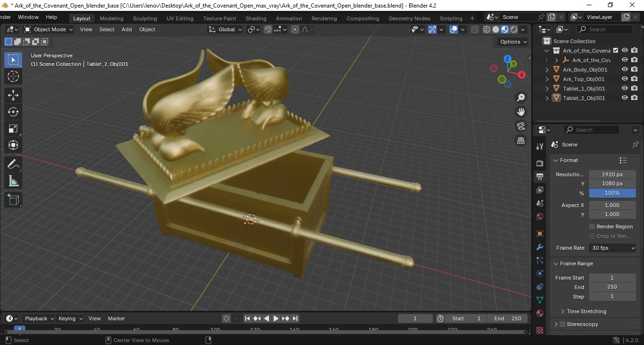The image size is (644, 345).
Task: Open the Physics properties tab
Action: pyautogui.click(x=539, y=273)
